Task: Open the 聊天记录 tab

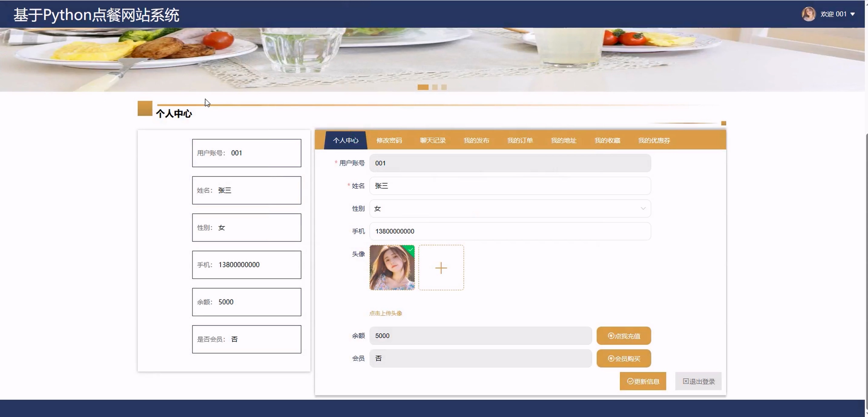Action: 433,140
